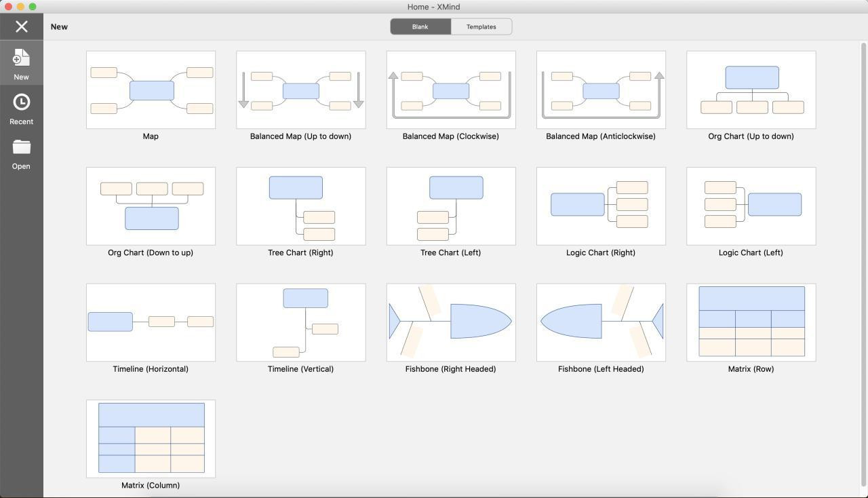Viewport: 868px width, 498px height.
Task: Choose the Fishbone (Right Headed) thumbnail
Action: click(451, 322)
